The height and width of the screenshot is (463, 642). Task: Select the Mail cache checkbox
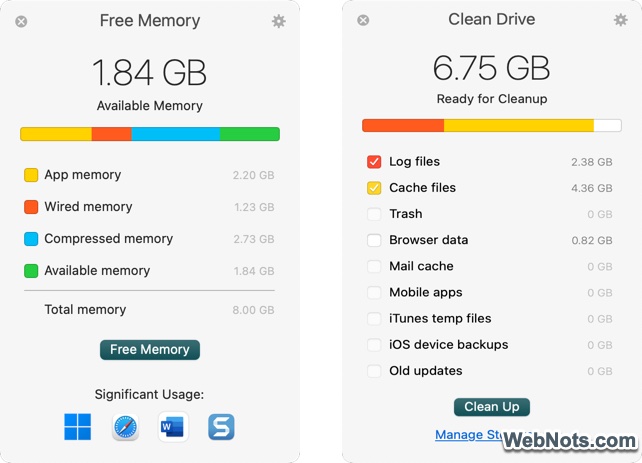(374, 266)
